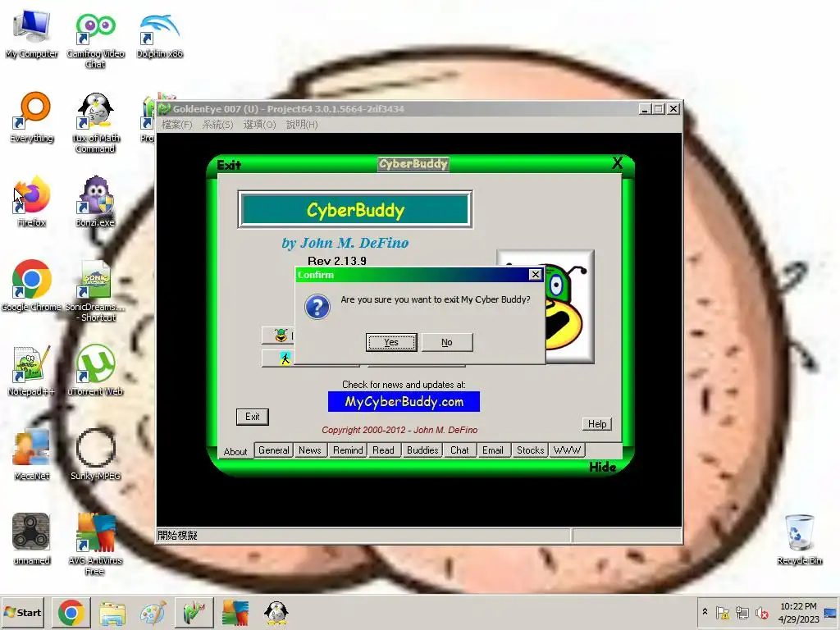The width and height of the screenshot is (840, 630).
Task: Select the MecaNet desktop icon
Action: click(x=32, y=454)
